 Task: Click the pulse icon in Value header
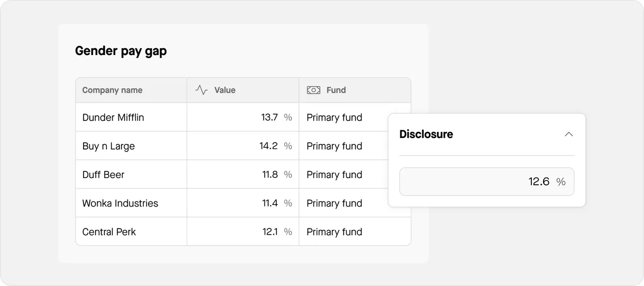click(202, 90)
